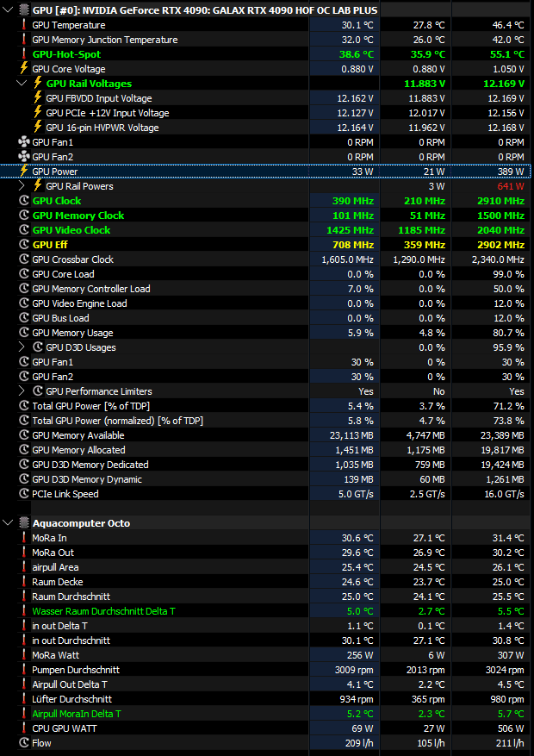
Task: Select the Wasser Raum Durchschnitt Delta T label
Action: tap(104, 611)
